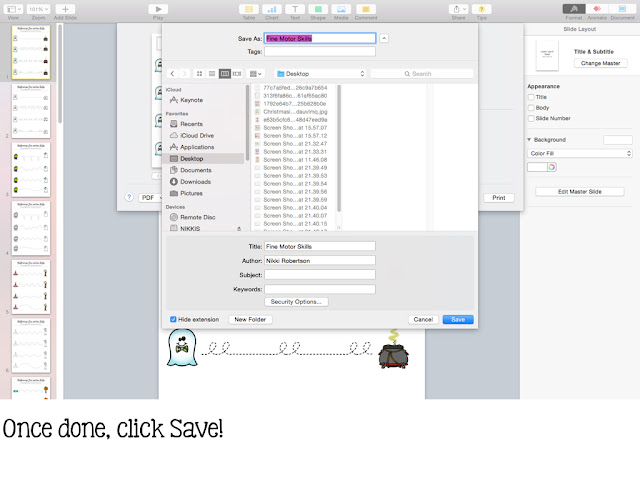The width and height of the screenshot is (640, 480).
Task: Click the Text toolbar icon
Action: click(x=295, y=9)
